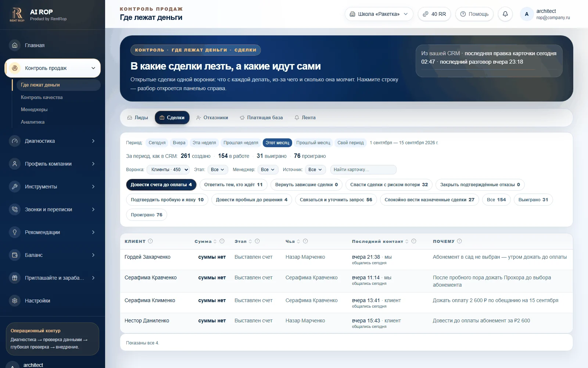Open the Главная home icon
The width and height of the screenshot is (588, 368).
click(15, 45)
